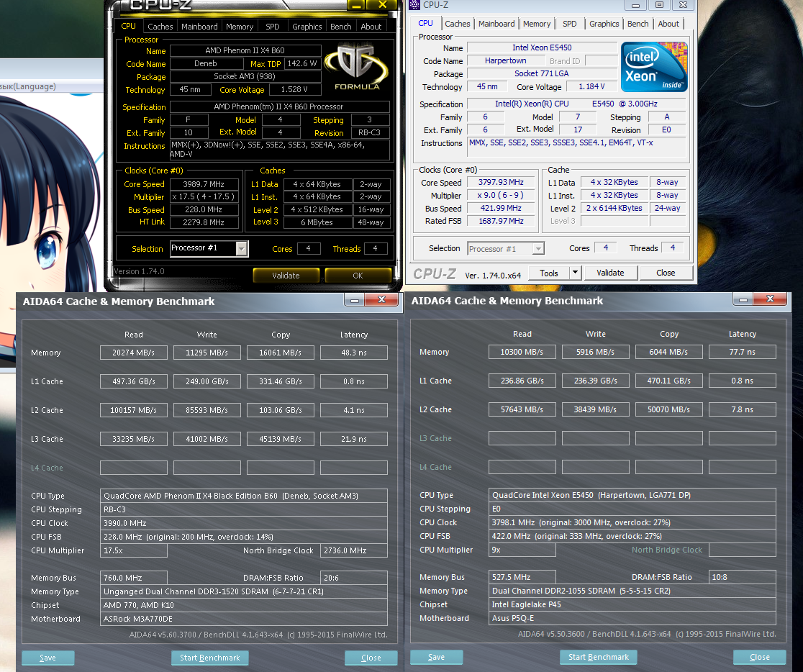Click the Intel Xeon inside logo

click(654, 67)
